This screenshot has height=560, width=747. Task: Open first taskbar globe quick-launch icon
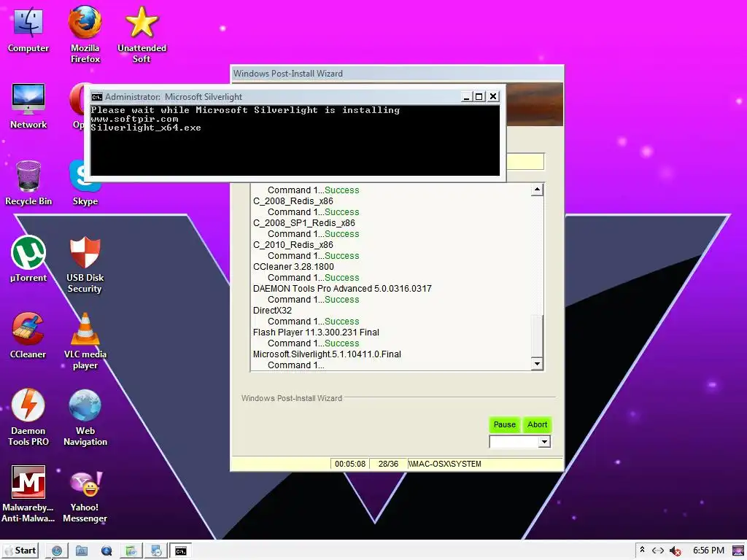pyautogui.click(x=57, y=551)
